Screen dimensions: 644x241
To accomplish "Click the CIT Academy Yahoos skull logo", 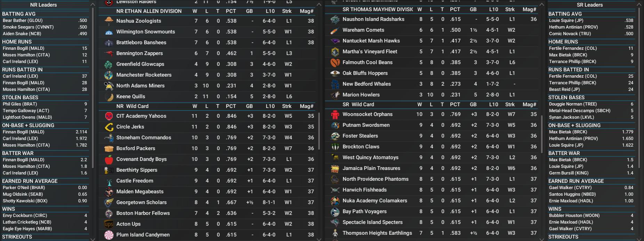I will (109, 116).
